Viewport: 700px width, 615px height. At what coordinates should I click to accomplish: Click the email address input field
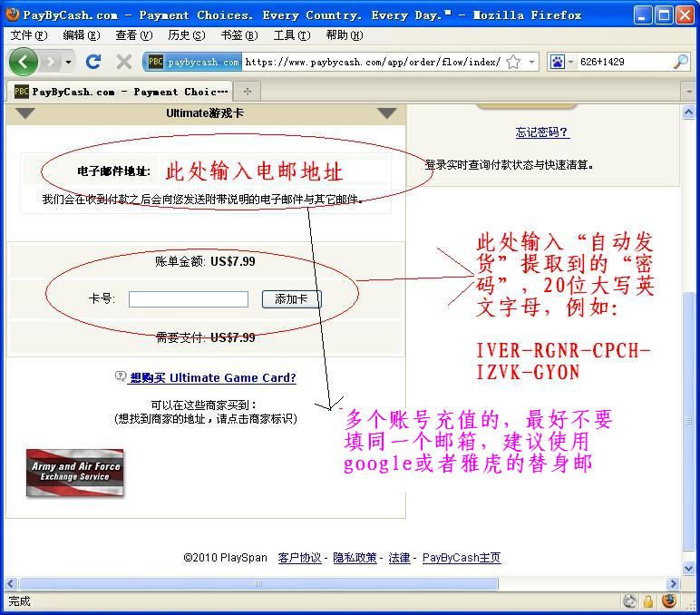point(273,171)
